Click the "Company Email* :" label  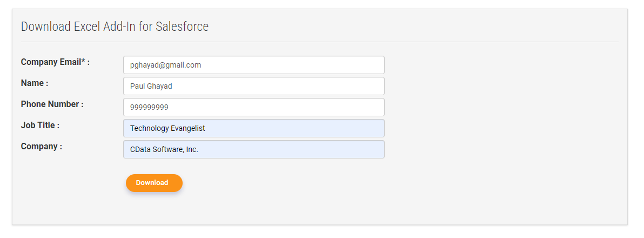point(55,62)
